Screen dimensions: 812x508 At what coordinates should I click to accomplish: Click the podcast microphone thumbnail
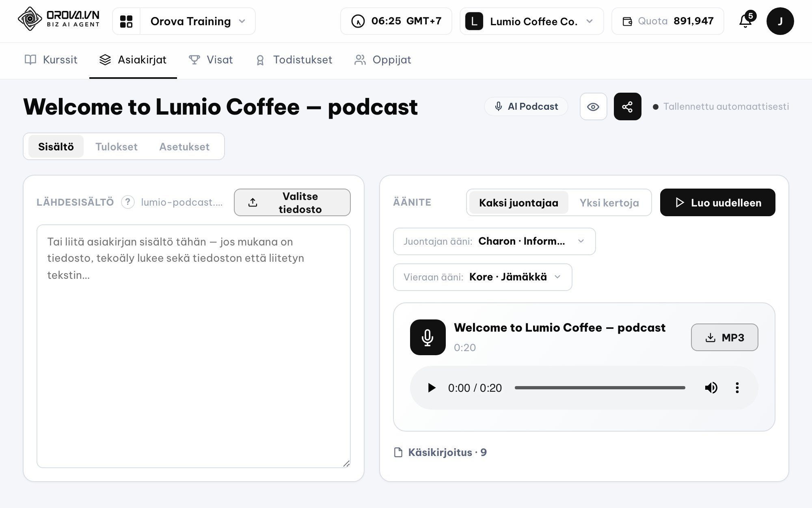tap(428, 337)
